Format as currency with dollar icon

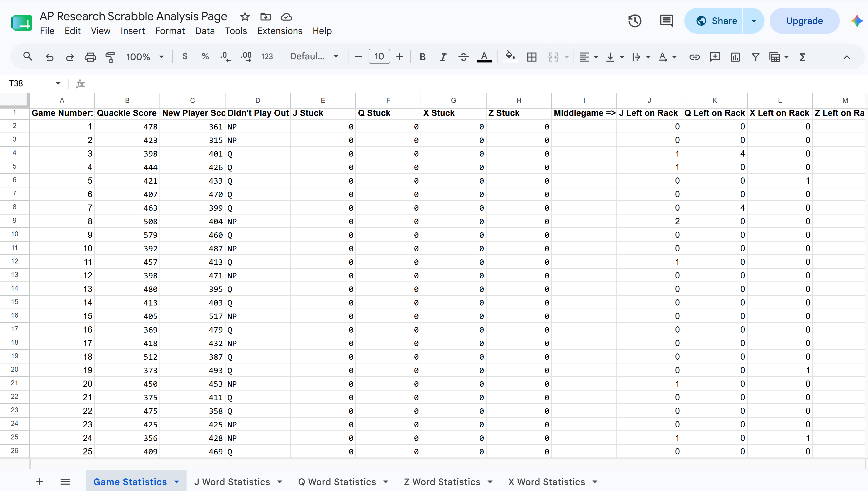[x=185, y=56]
